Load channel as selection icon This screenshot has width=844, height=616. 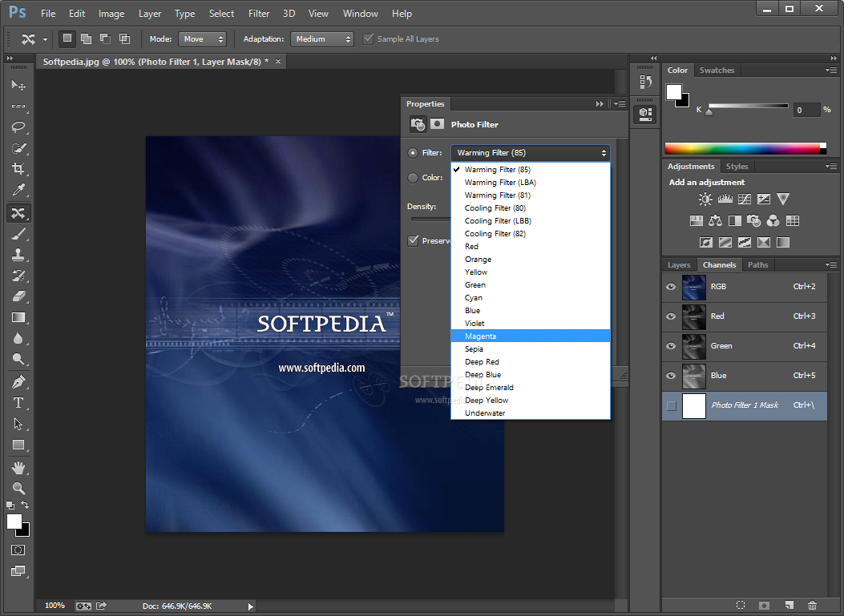click(741, 606)
